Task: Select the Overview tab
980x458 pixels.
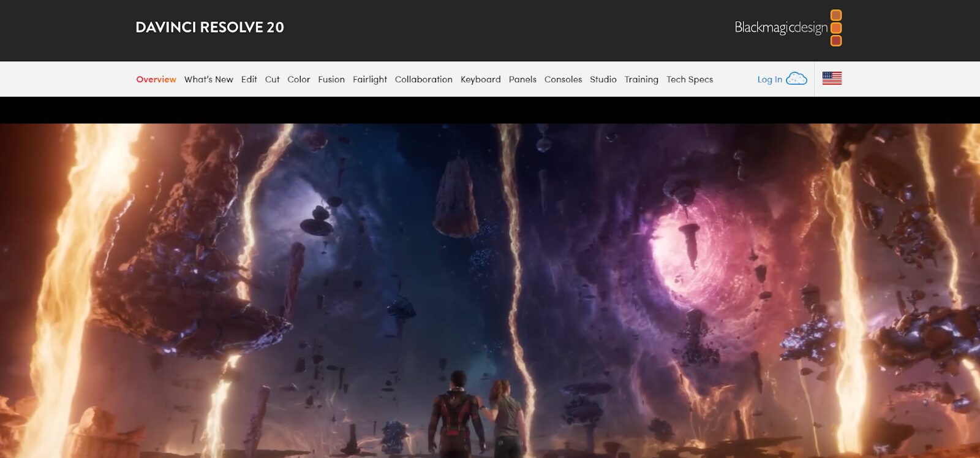Action: coord(156,79)
